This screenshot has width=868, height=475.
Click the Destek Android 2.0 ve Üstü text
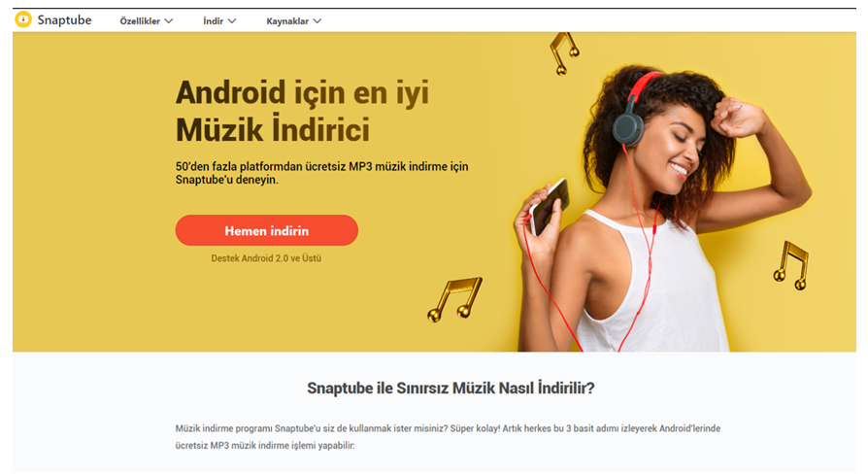[x=266, y=258]
